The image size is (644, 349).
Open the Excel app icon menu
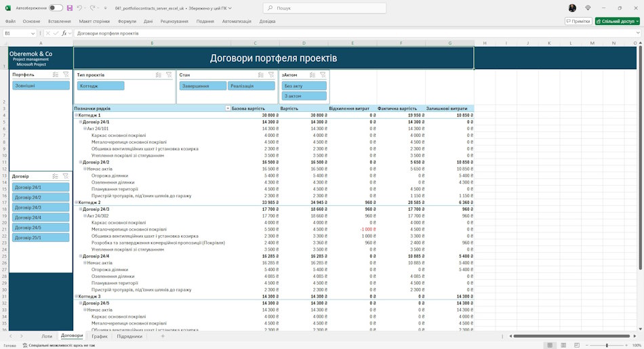pos(8,8)
